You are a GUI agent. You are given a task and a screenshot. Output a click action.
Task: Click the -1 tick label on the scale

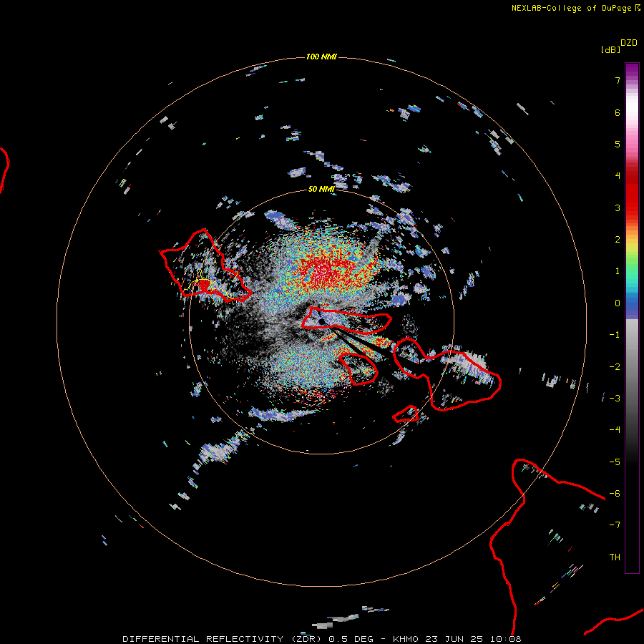615,335
